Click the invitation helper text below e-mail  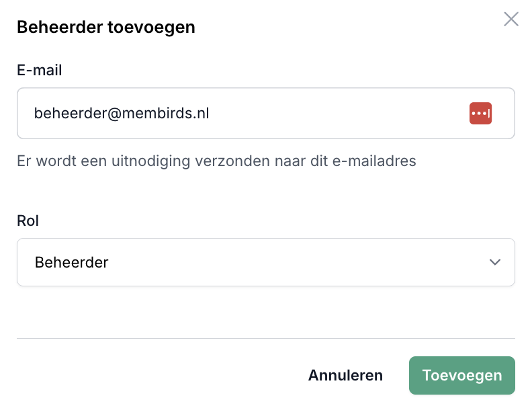[x=216, y=161]
